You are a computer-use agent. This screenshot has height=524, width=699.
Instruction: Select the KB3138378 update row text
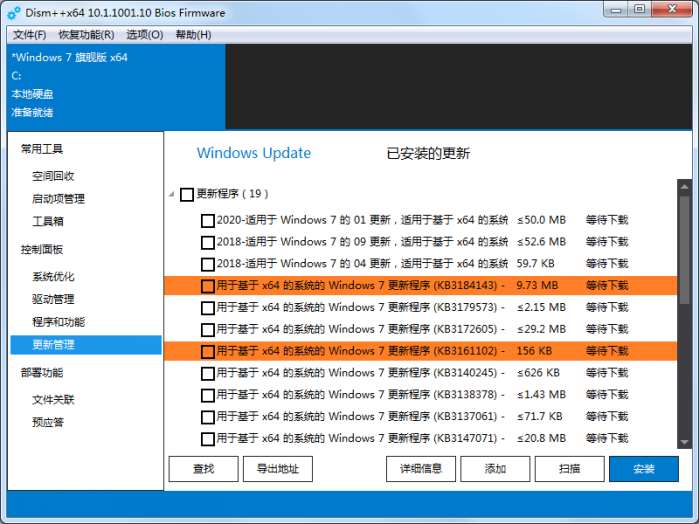[360, 395]
